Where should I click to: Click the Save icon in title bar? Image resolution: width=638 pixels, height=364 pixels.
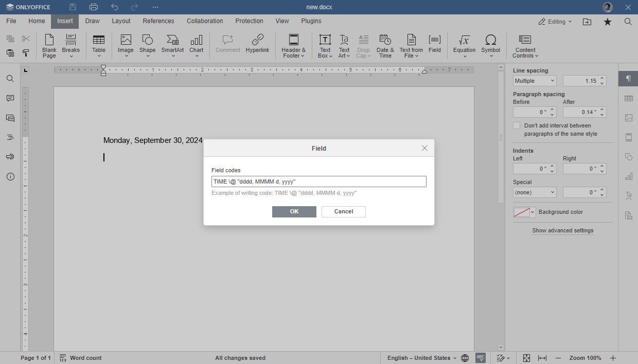click(73, 7)
